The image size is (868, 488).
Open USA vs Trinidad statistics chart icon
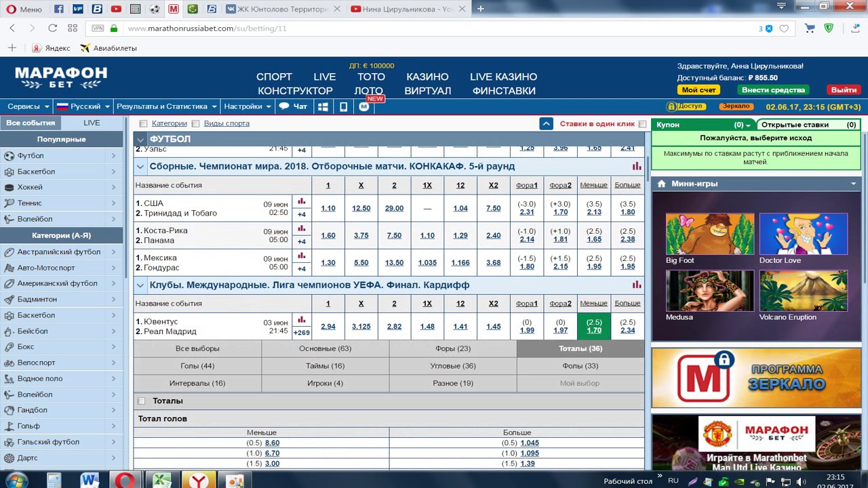[x=302, y=201]
